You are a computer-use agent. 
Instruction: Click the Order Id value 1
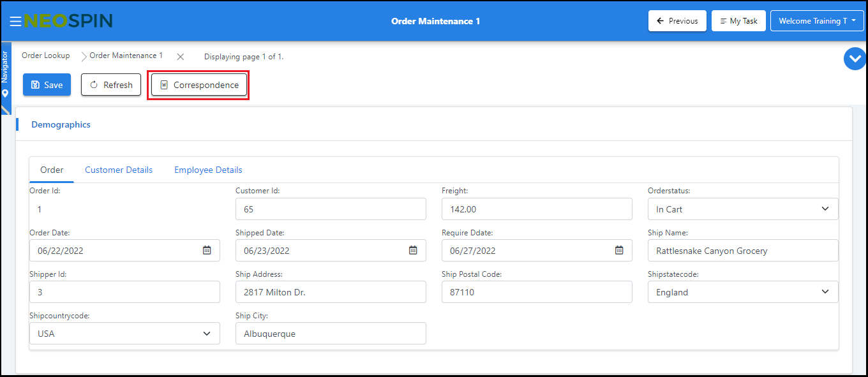40,209
